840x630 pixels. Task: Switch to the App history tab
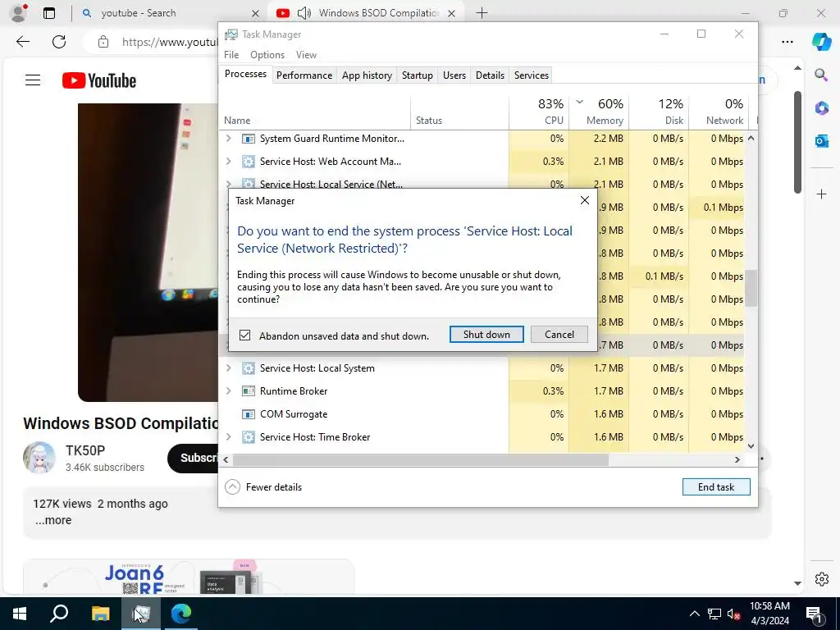point(367,75)
